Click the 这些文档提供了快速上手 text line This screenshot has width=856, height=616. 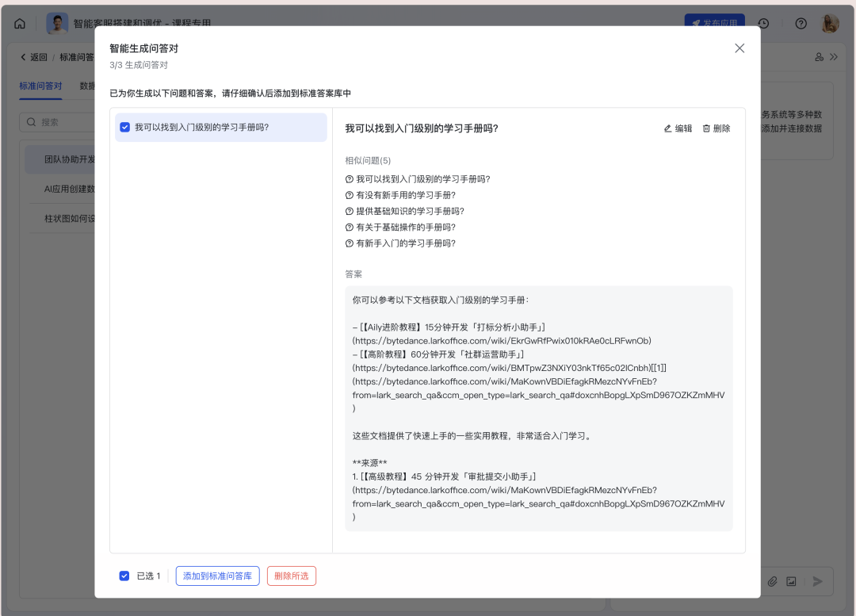coord(472,436)
